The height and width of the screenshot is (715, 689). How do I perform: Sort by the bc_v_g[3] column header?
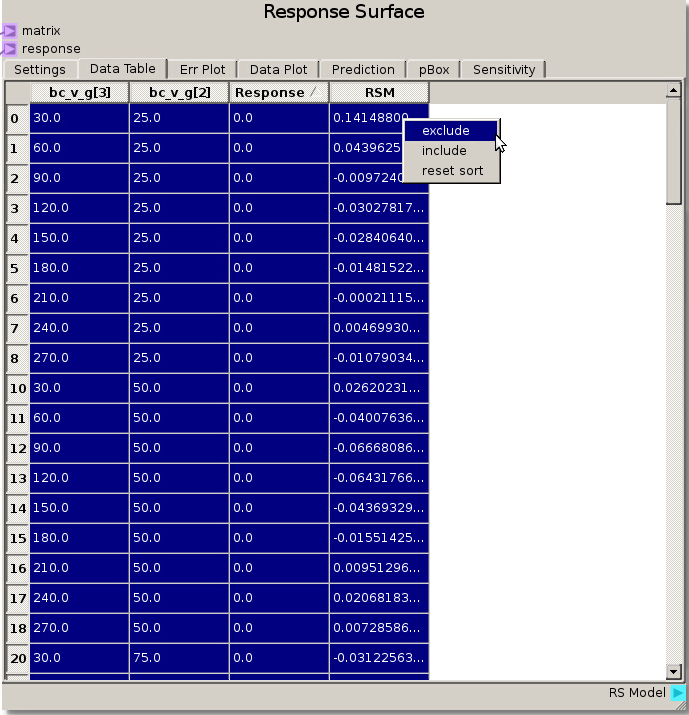(x=79, y=92)
